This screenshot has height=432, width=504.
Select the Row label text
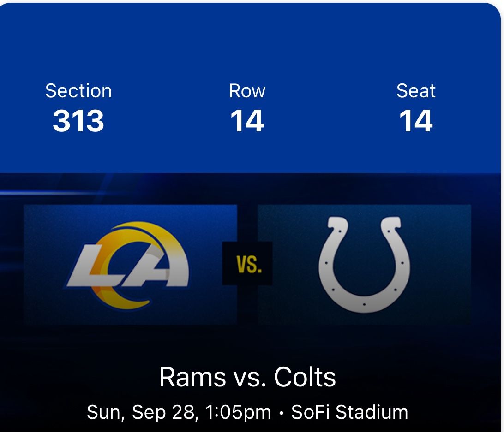pos(247,91)
